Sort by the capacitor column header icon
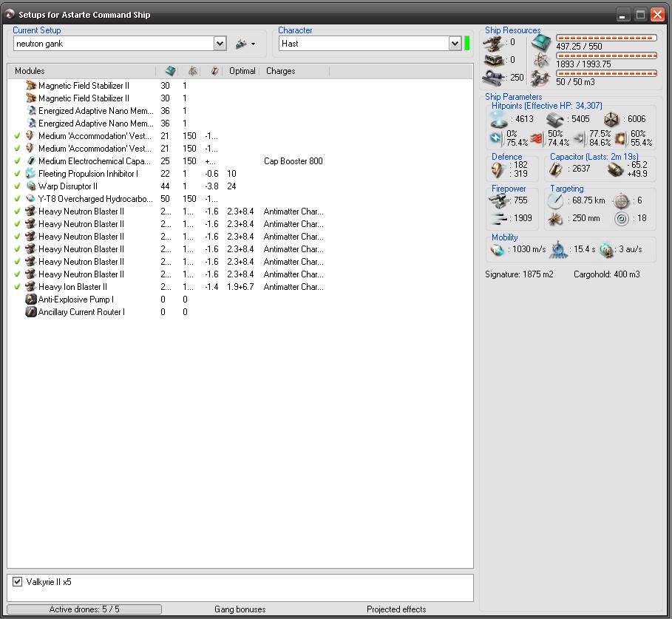This screenshot has width=672, height=619. [214, 71]
